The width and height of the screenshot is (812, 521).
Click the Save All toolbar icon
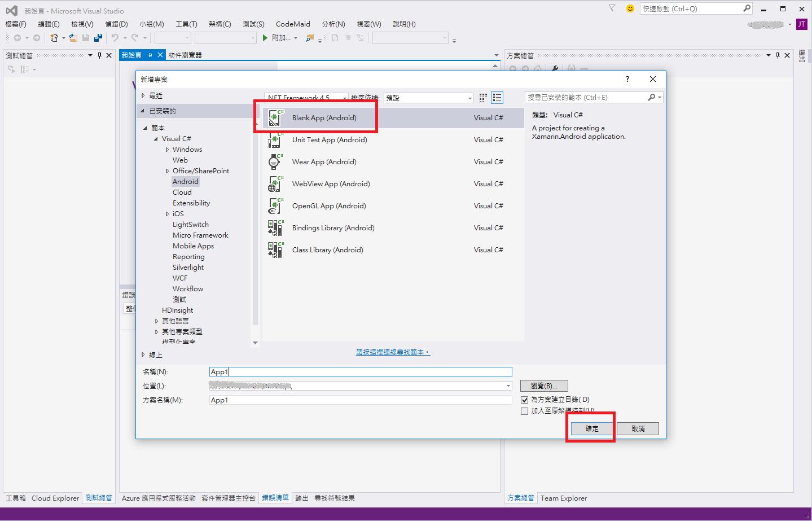tap(98, 38)
